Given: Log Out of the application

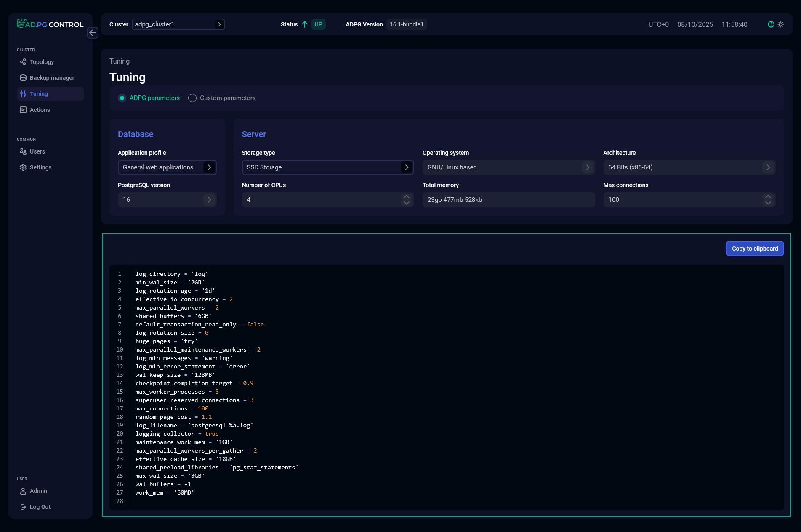Looking at the screenshot, I should (x=40, y=507).
